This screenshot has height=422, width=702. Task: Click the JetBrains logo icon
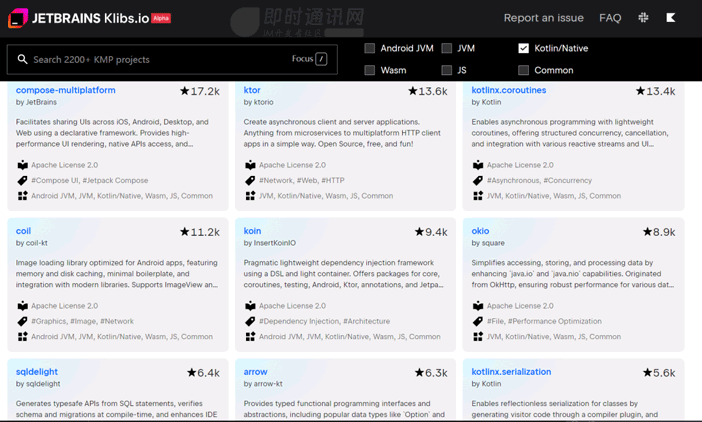point(18,18)
